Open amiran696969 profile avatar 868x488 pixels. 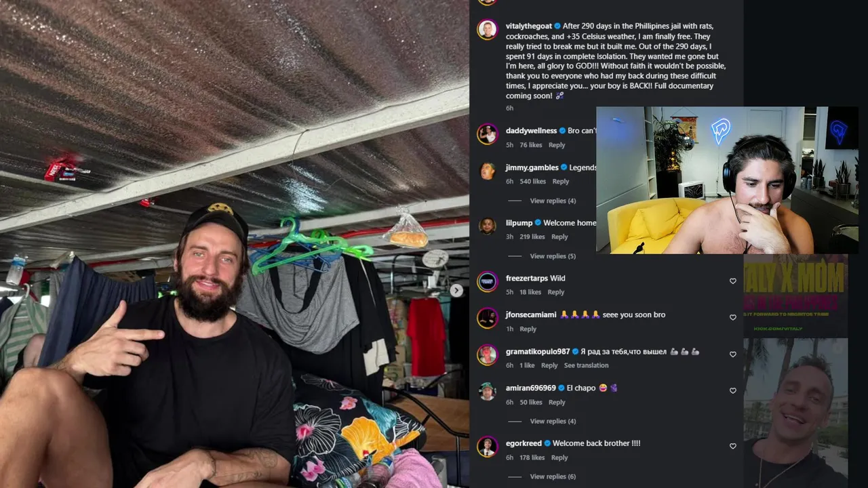pos(487,392)
